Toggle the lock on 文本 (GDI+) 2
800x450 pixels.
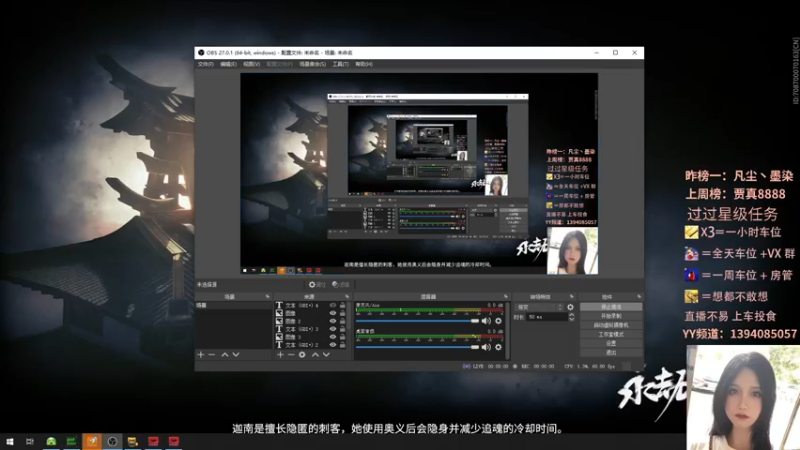[x=342, y=345]
